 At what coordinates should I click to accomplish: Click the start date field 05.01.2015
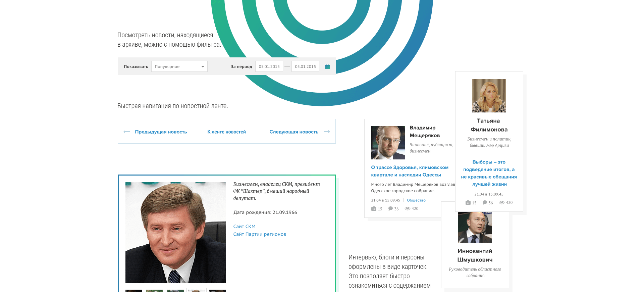(269, 66)
